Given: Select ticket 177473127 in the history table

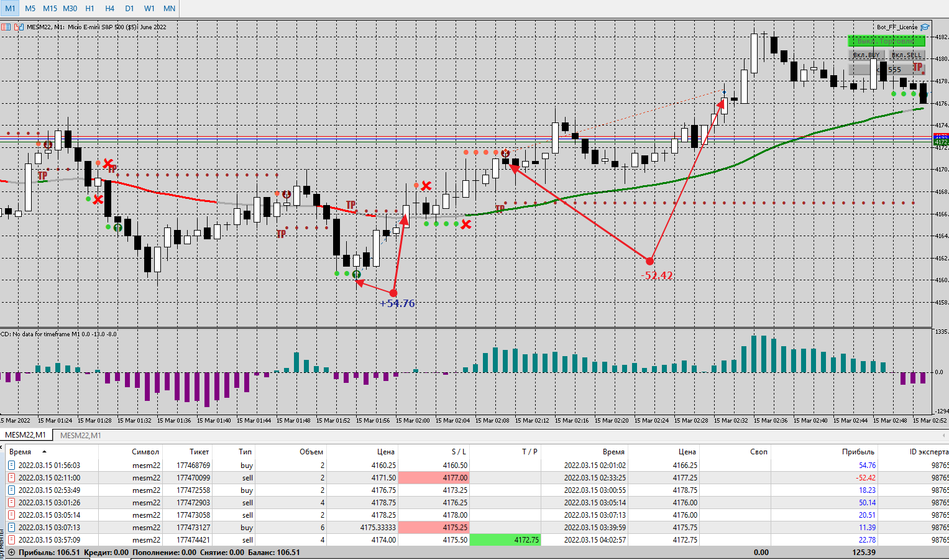Looking at the screenshot, I should (x=193, y=528).
